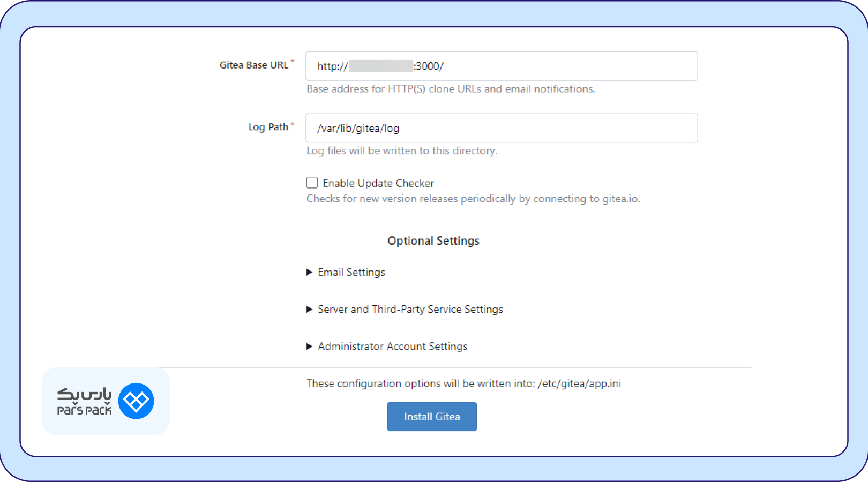Click the /etc/gitea/app.ini configuration path text
The image size is (868, 482).
click(x=580, y=383)
